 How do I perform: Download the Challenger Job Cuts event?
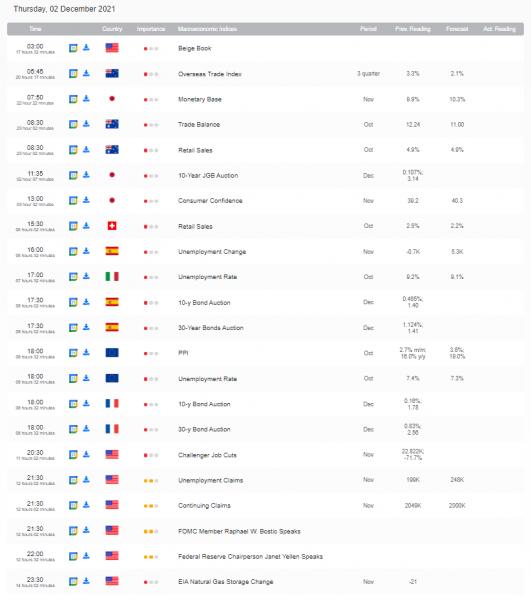pyautogui.click(x=86, y=454)
